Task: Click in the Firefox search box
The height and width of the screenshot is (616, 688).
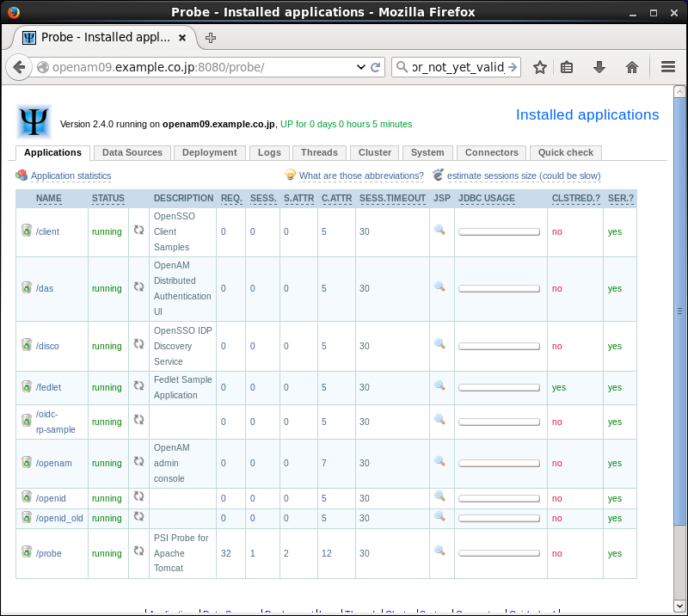Action: [456, 67]
